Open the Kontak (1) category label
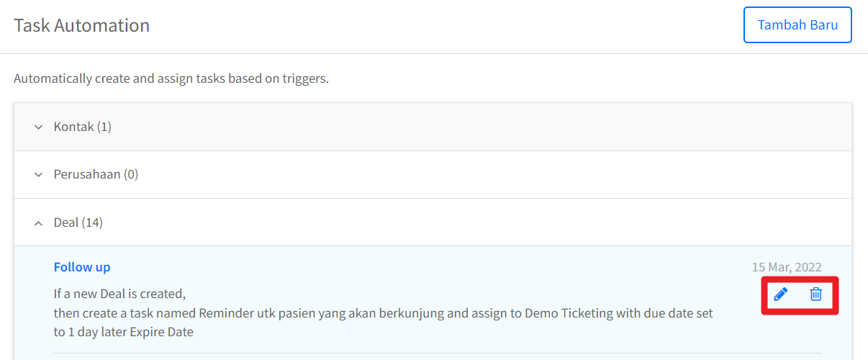The height and width of the screenshot is (360, 868). [x=83, y=127]
